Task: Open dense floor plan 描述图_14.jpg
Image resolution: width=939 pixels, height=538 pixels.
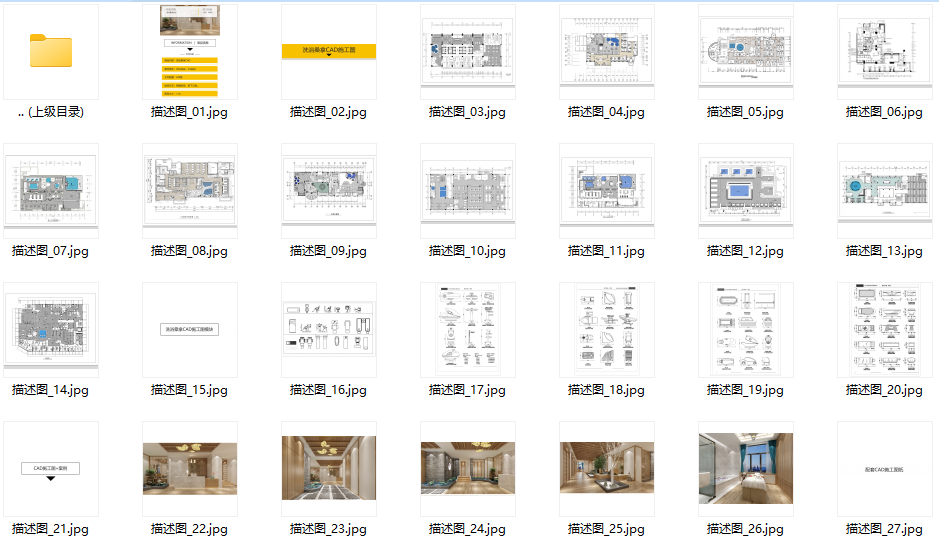Action: pyautogui.click(x=51, y=330)
